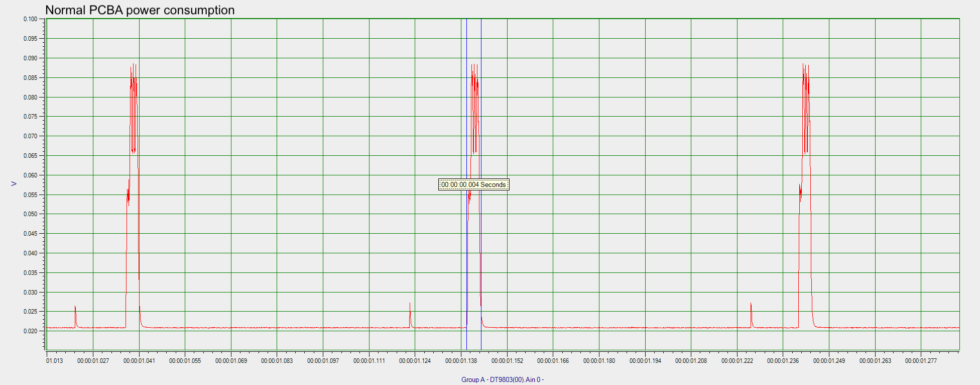Click the 00:00:01.069 time axis label
Image resolution: width=980 pixels, height=385 pixels.
231,361
